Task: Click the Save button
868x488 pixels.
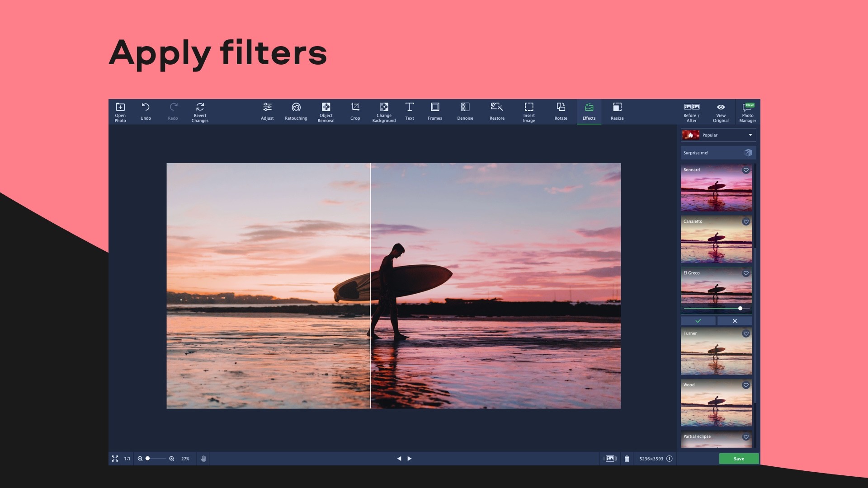Action: pos(739,458)
